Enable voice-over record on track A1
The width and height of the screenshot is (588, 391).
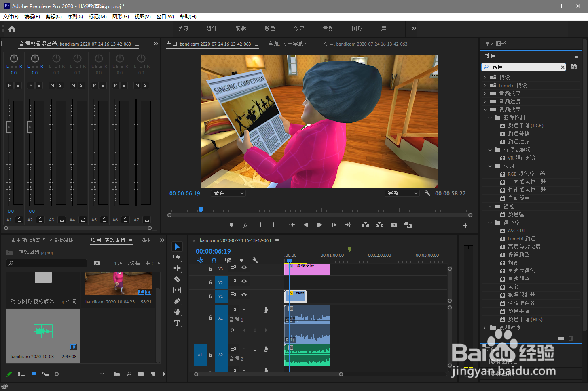tap(266, 310)
